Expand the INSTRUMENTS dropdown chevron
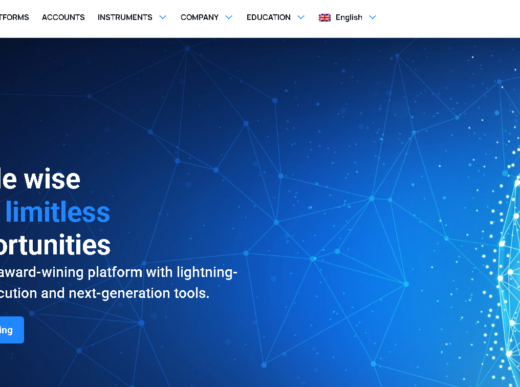 click(x=163, y=17)
